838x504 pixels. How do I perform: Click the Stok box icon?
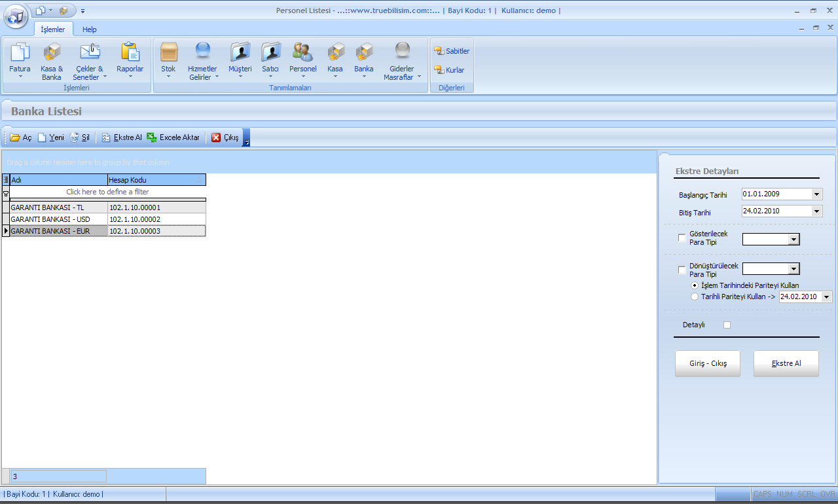coord(169,52)
